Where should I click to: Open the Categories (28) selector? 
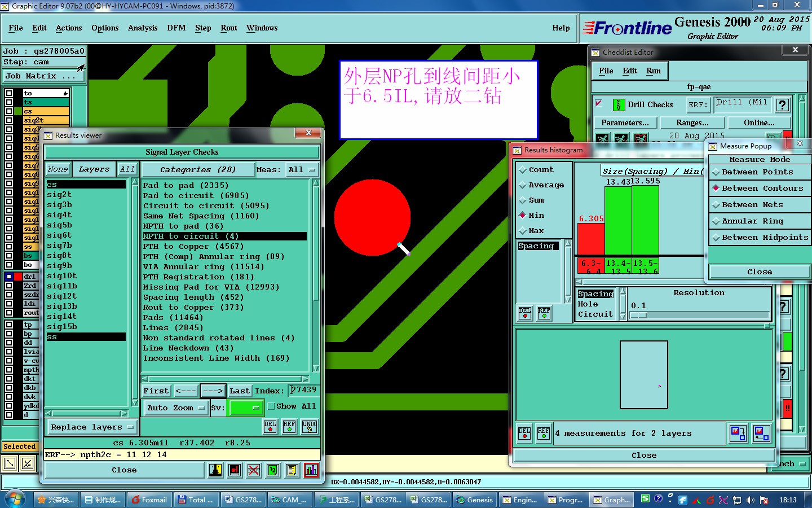[x=197, y=169]
